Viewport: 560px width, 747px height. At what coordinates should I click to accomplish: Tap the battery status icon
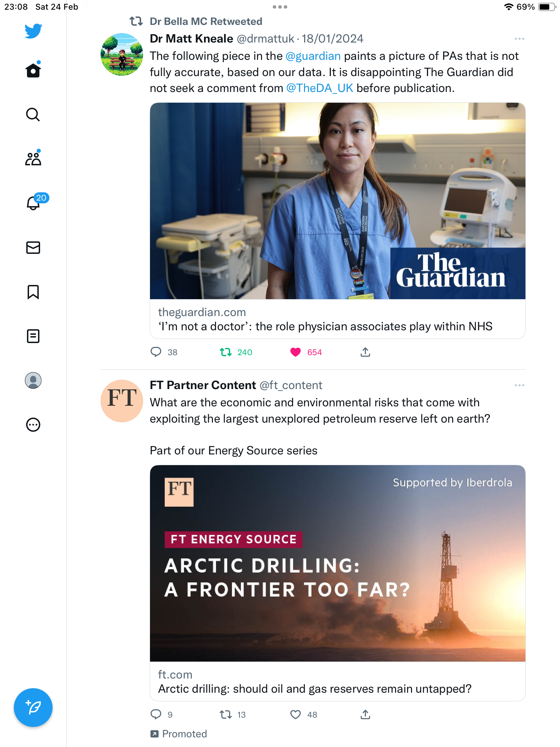point(547,7)
